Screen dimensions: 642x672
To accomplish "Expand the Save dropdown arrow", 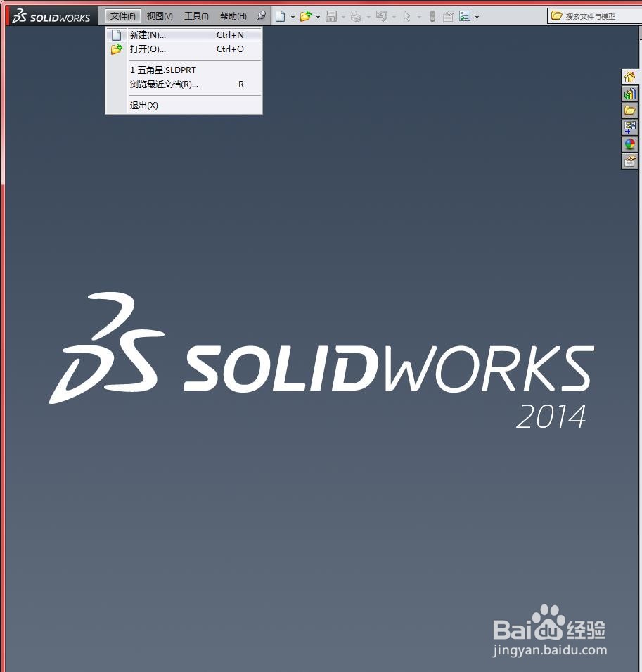I will tap(343, 17).
